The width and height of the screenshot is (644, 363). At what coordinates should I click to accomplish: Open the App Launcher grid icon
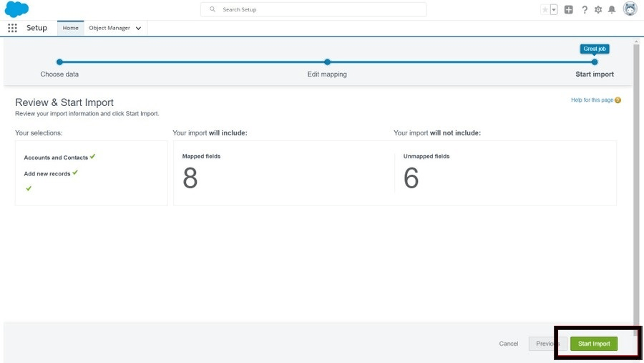12,28
